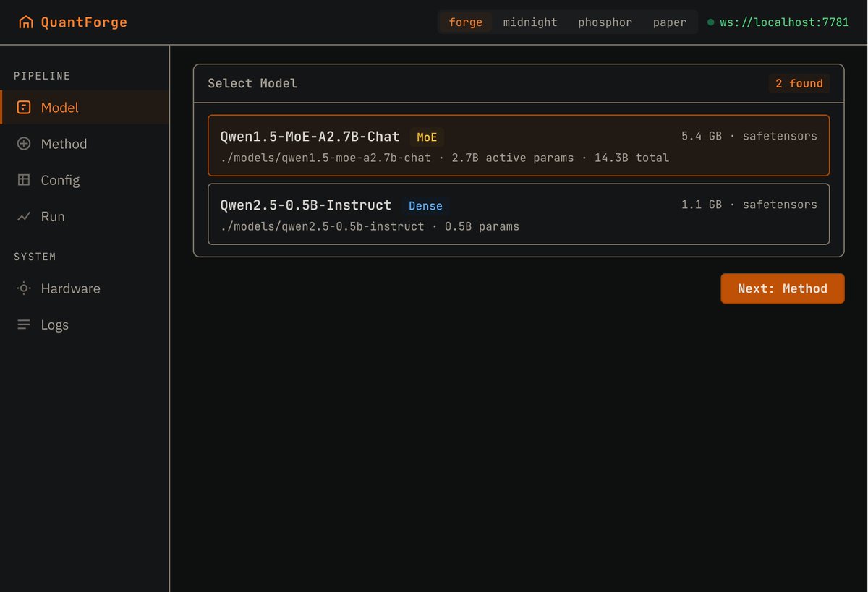The width and height of the screenshot is (868, 592).
Task: Click the Hardware chip icon
Action: click(24, 288)
